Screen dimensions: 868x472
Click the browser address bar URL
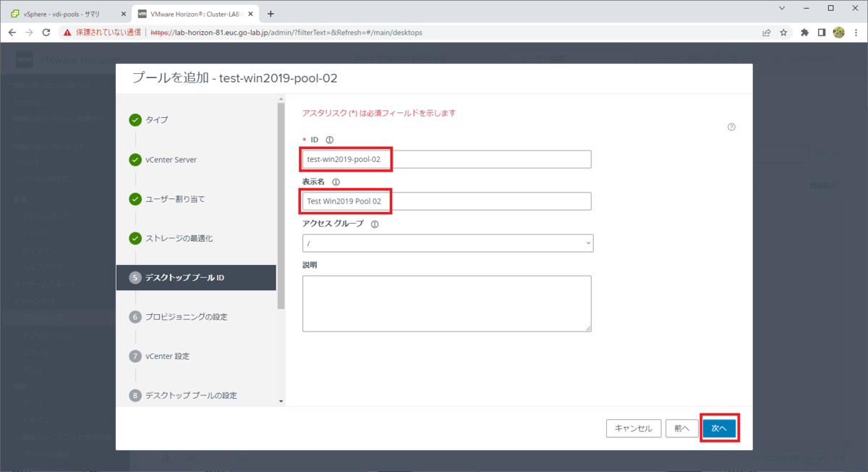coord(286,33)
